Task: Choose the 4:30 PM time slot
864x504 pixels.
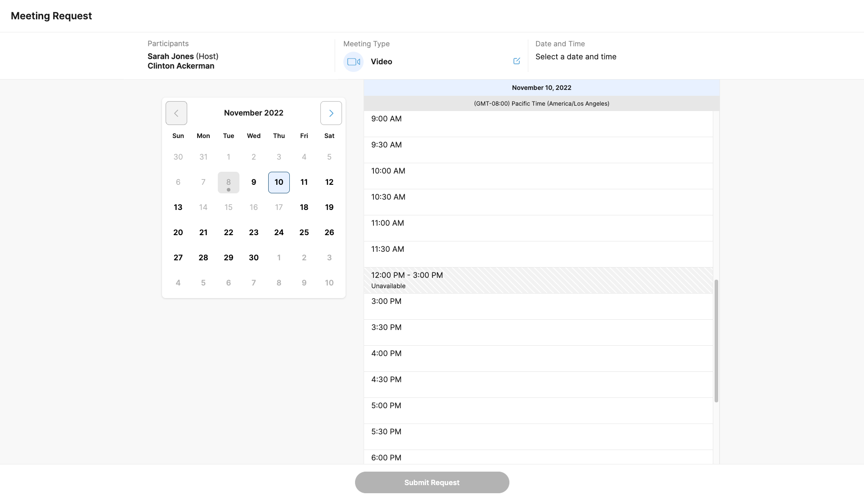Action: pyautogui.click(x=538, y=384)
